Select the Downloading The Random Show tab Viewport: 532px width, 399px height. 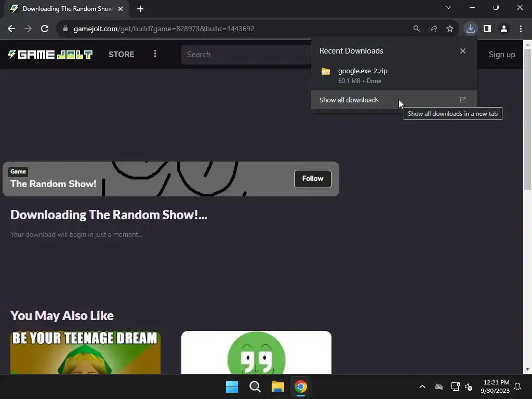[66, 9]
